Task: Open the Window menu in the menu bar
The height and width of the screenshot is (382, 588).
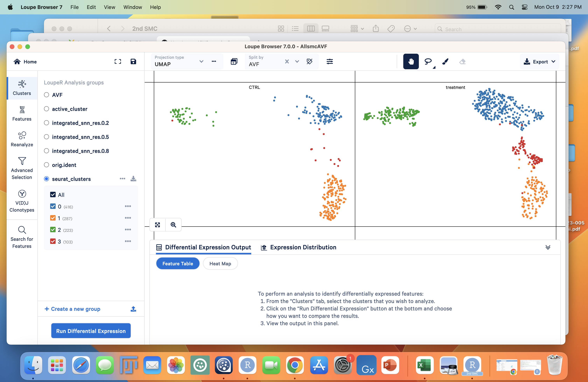Action: coord(132,7)
